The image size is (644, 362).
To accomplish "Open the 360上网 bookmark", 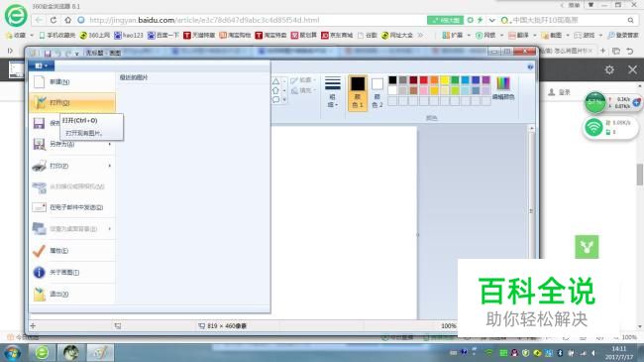I will coord(94,36).
